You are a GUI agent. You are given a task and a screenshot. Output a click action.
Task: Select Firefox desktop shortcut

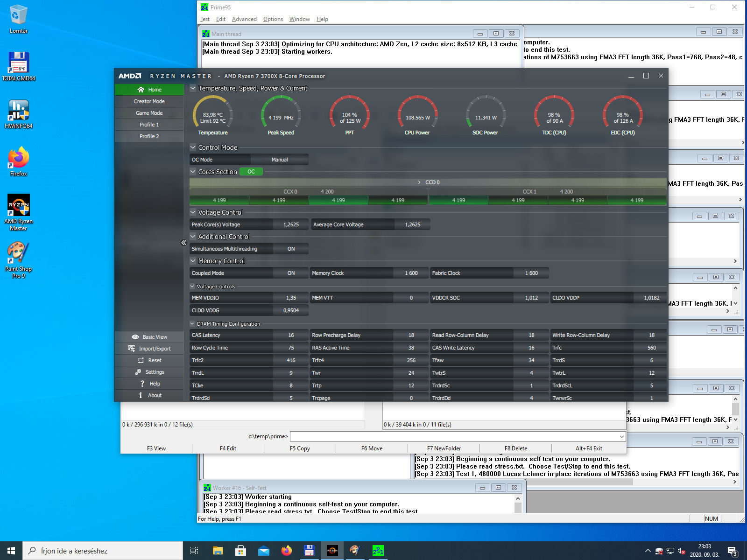18,162
